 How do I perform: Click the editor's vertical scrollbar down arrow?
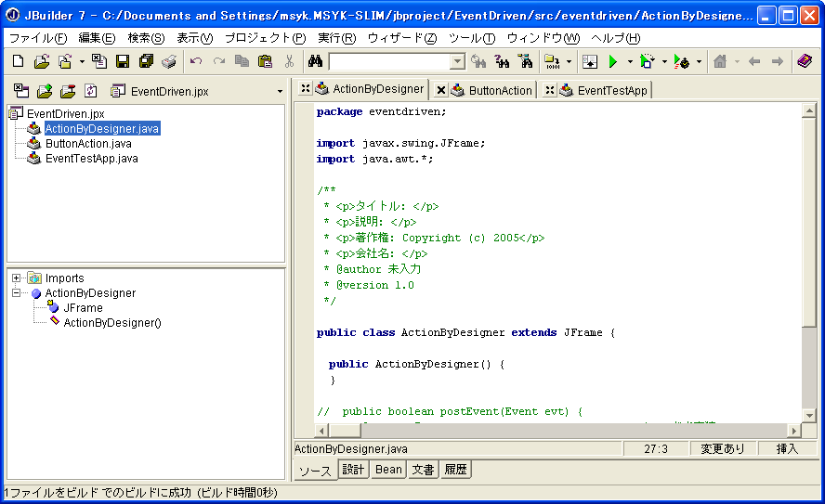[x=809, y=416]
